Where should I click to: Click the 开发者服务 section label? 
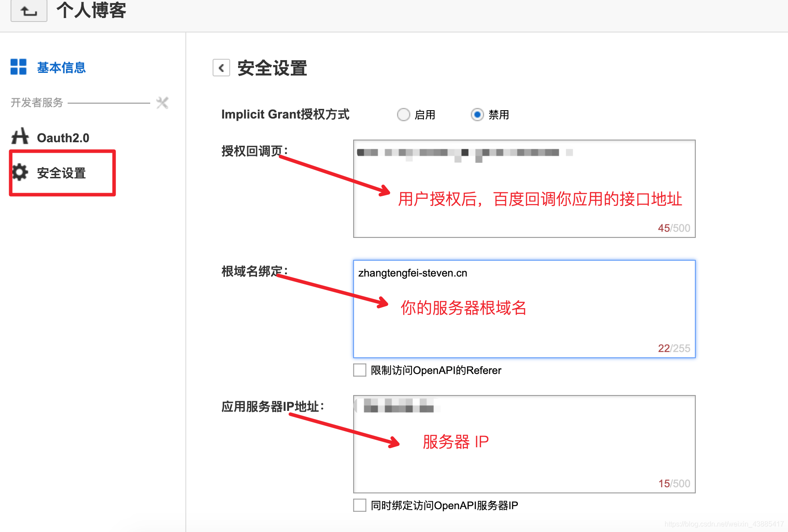[x=37, y=103]
